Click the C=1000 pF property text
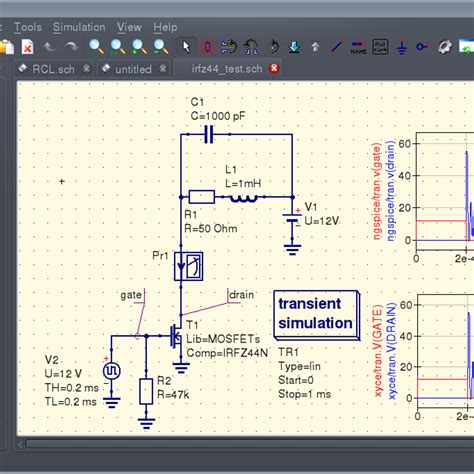Image resolution: width=474 pixels, height=474 pixels. tap(218, 116)
